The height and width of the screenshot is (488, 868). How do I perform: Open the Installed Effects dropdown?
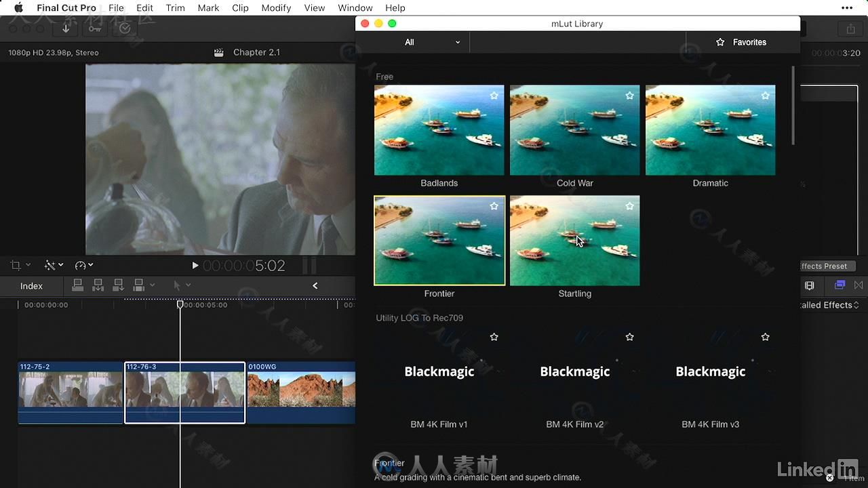pyautogui.click(x=830, y=305)
